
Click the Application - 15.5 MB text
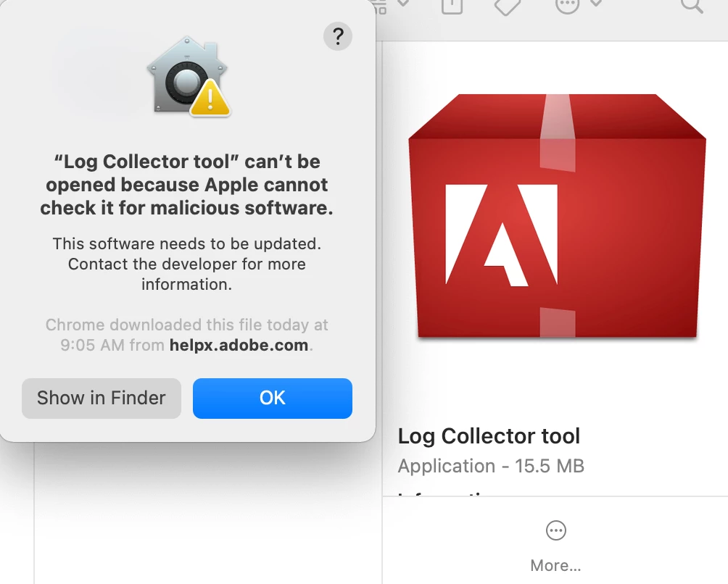[491, 466]
